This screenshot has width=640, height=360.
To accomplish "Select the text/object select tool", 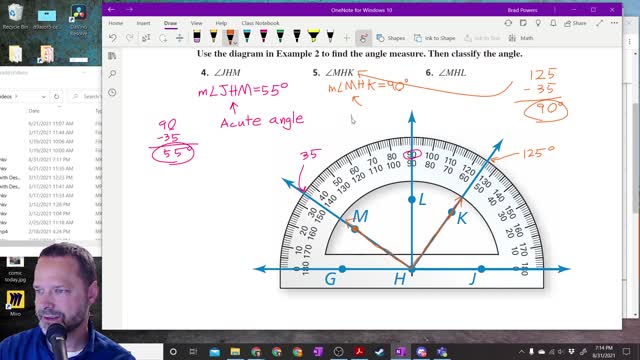I will [x=146, y=38].
